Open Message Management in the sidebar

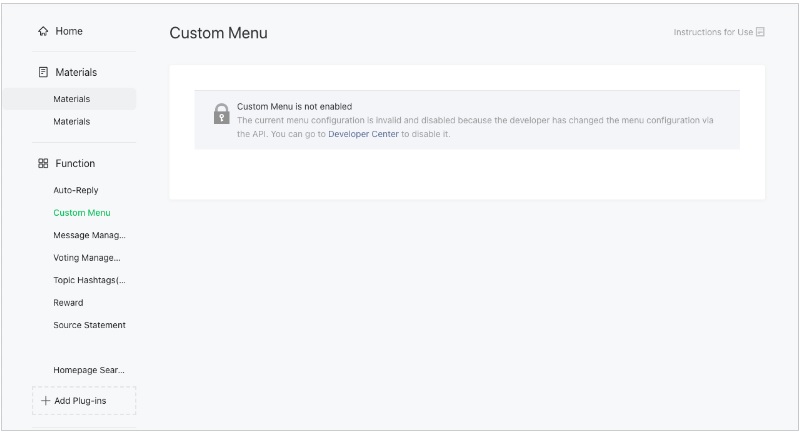[x=90, y=235]
